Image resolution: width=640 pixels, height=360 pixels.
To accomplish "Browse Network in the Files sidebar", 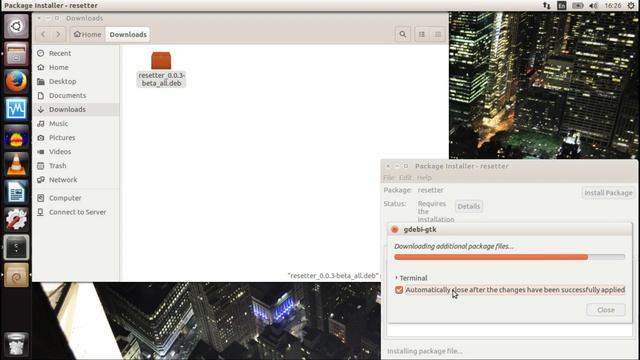I will 76,180.
